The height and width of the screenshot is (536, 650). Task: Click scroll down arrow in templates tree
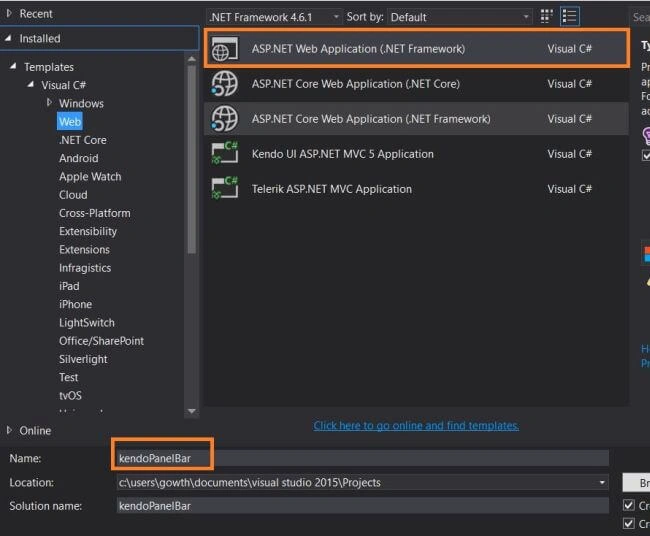[x=192, y=411]
